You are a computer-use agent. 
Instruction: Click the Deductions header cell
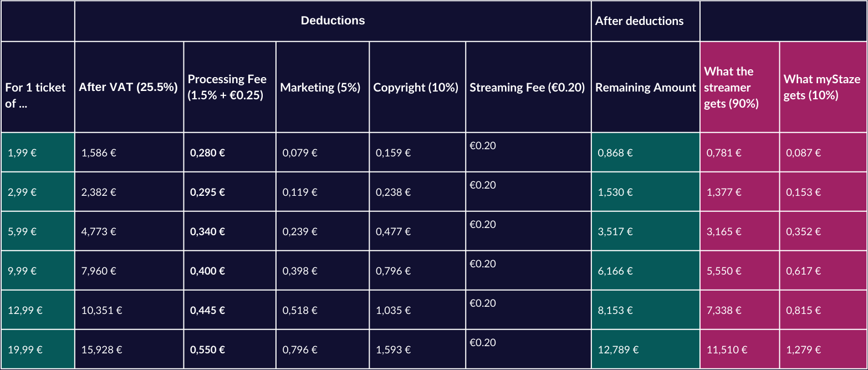click(333, 21)
